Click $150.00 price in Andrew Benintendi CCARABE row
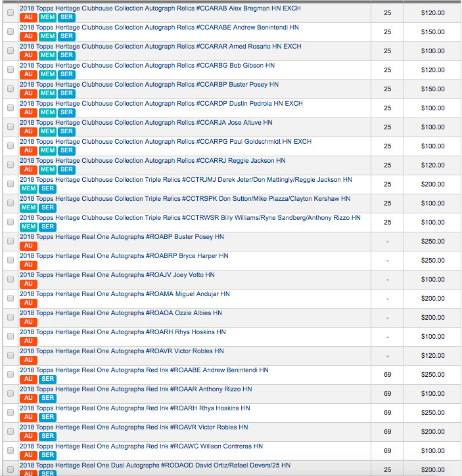The width and height of the screenshot is (462, 476). click(x=432, y=32)
